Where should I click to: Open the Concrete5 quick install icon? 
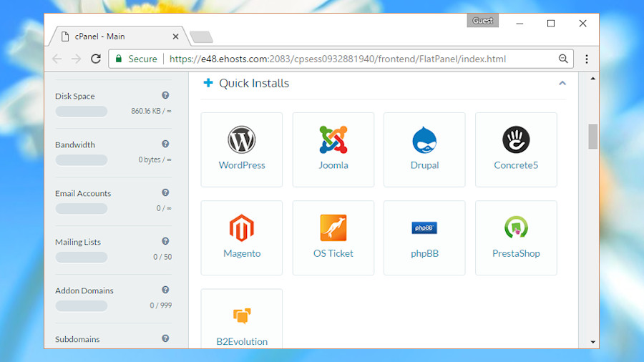coord(516,140)
